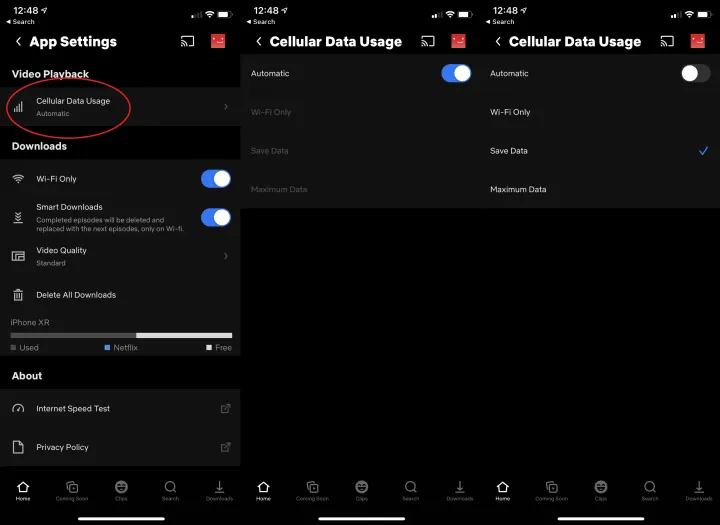Expand Cellular Data Usage chevron arrow
The image size is (720, 525).
tap(226, 106)
